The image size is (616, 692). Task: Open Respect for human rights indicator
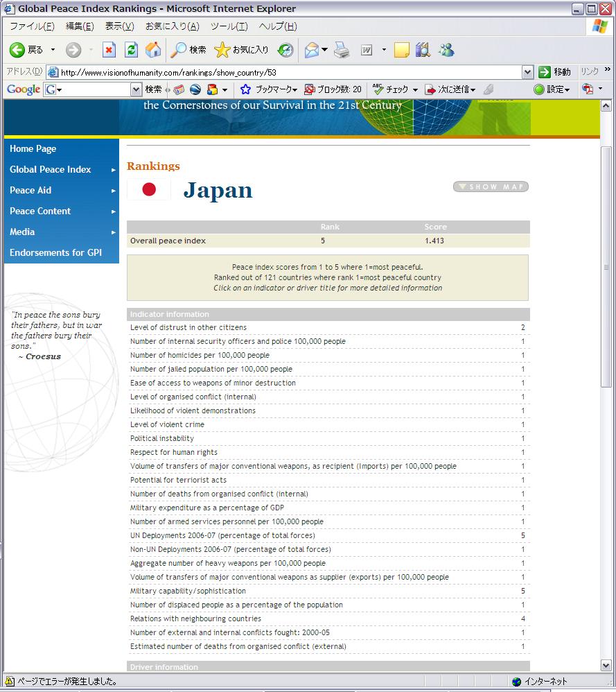coord(174,452)
